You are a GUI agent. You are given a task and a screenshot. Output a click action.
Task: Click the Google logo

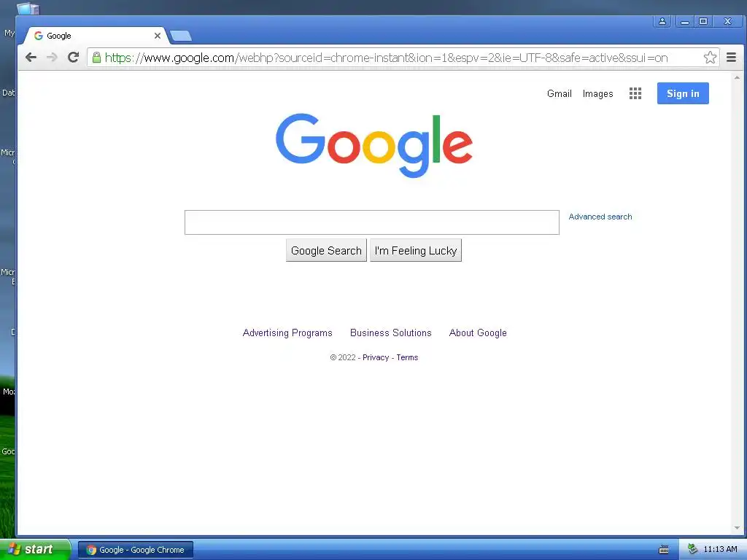point(374,145)
